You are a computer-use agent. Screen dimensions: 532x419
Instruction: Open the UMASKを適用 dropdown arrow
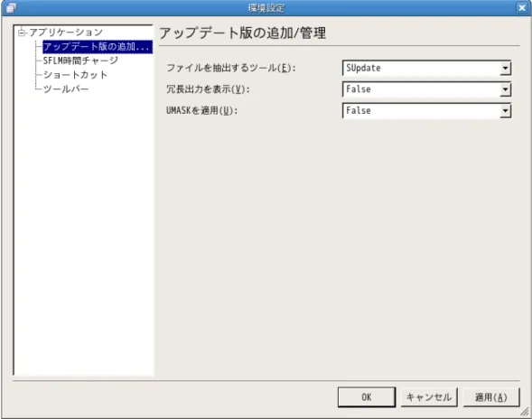point(505,111)
